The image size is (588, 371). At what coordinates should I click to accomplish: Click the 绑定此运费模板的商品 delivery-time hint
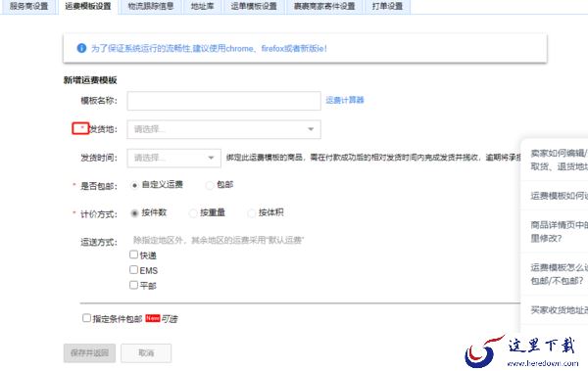(373, 158)
